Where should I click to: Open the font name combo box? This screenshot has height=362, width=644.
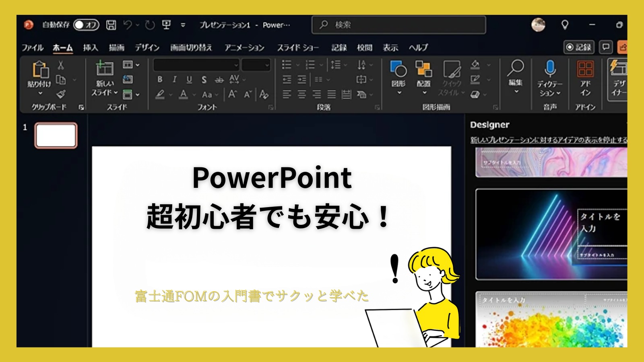coord(196,65)
